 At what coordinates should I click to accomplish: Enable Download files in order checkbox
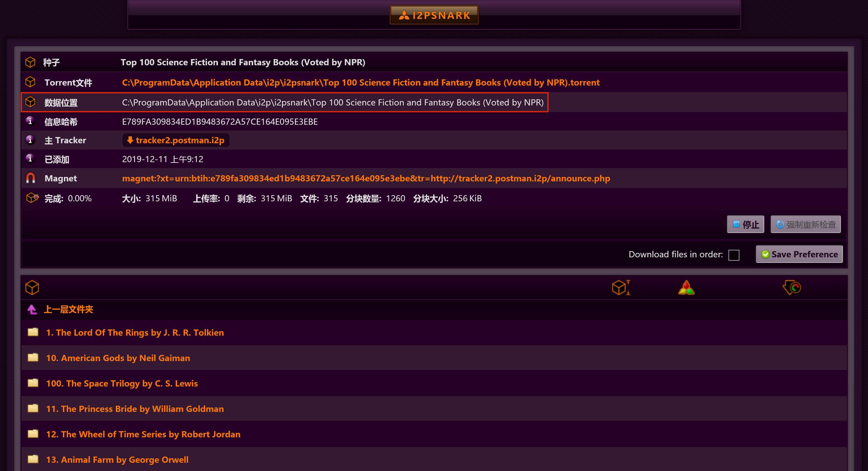click(734, 255)
